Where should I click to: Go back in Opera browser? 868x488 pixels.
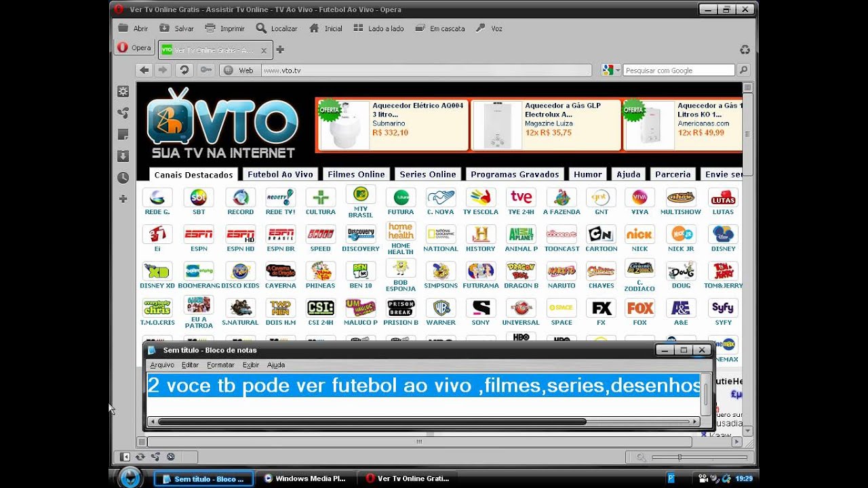(x=144, y=70)
